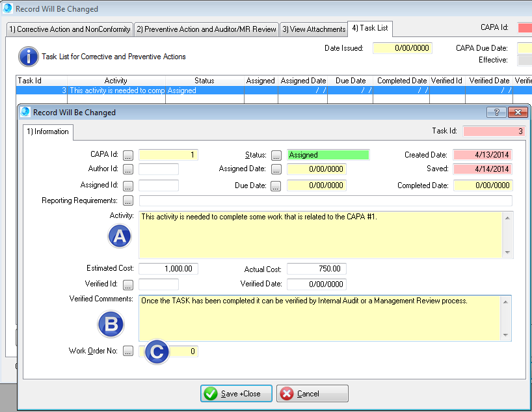The width and height of the screenshot is (532, 412).
Task: Open the Status selection lookup button
Action: [x=276, y=156]
